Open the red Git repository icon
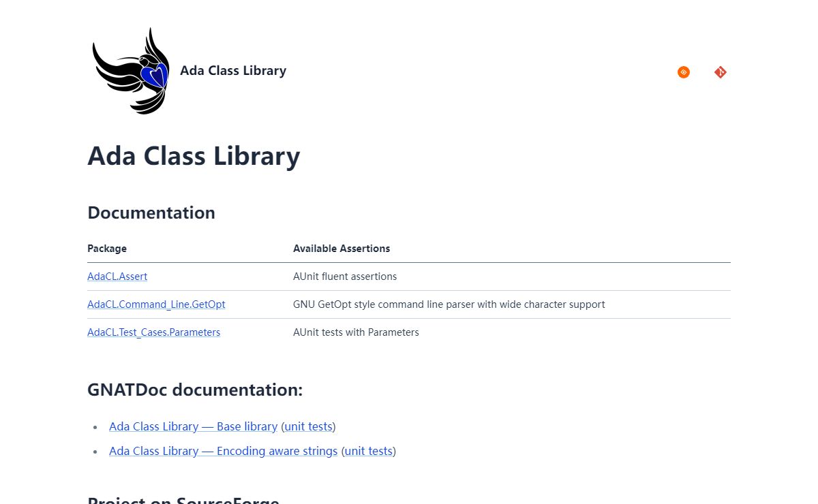The image size is (818, 504). click(721, 72)
